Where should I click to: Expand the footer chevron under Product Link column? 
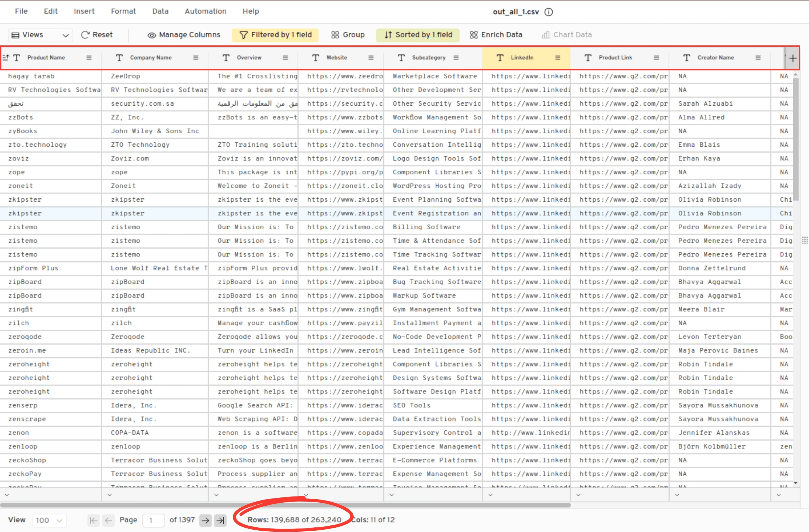coord(578,495)
